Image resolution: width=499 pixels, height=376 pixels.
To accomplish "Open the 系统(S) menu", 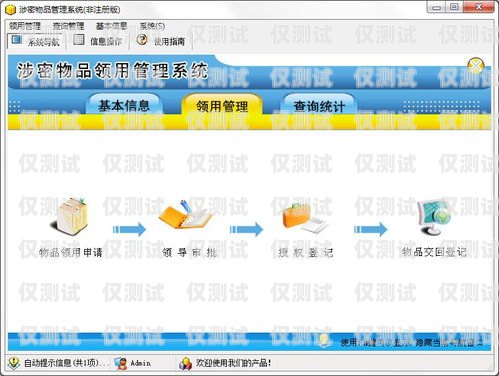I will 152,26.
